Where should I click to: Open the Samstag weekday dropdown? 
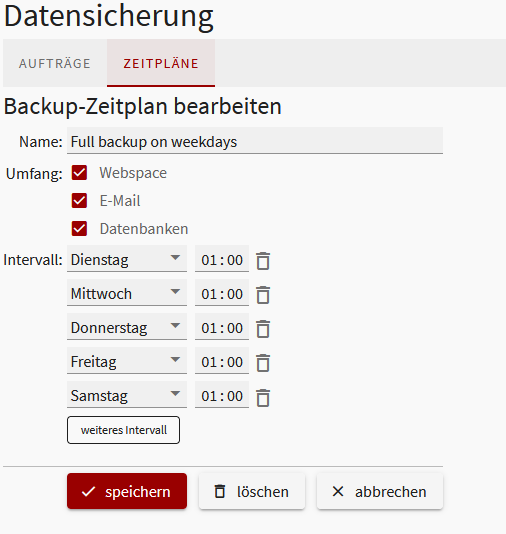(127, 395)
